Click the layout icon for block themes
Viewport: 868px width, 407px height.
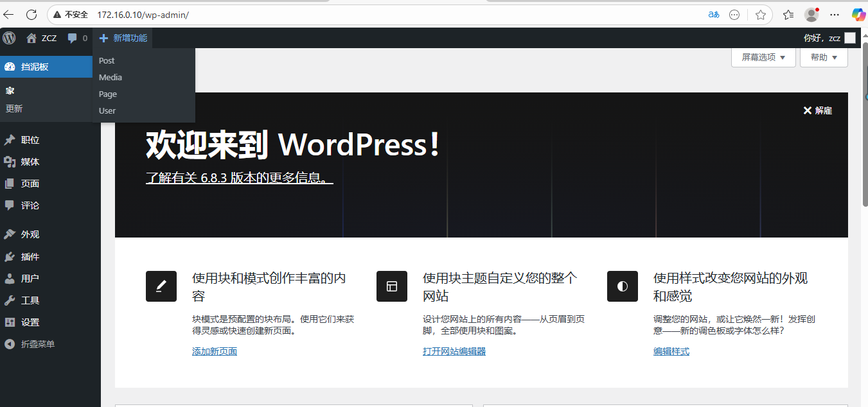click(x=392, y=286)
